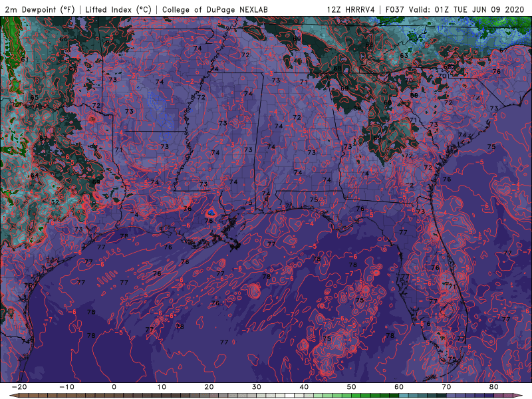
Task: Click the '2m Dewpoint (°F)' title text
Action: (40, 9)
